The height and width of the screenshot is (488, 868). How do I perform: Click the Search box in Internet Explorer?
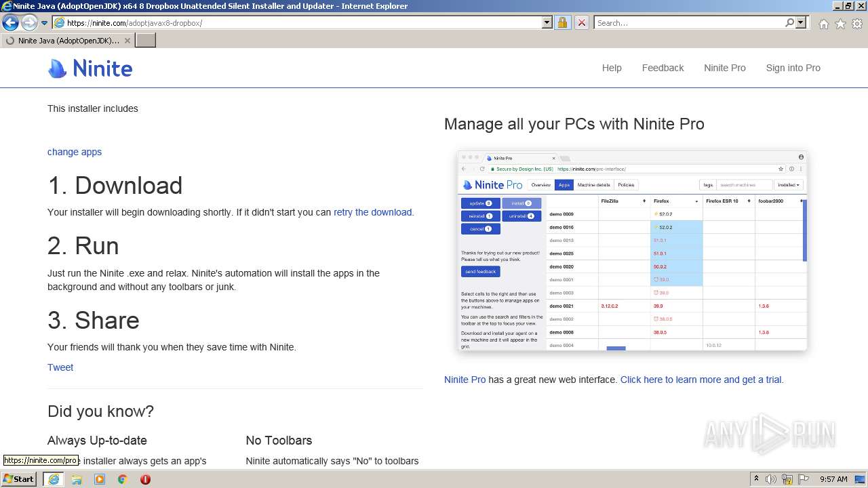tap(689, 22)
